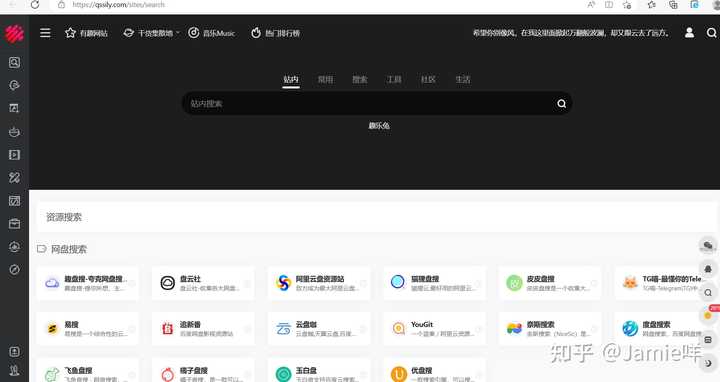Toggle night mode with floating moon button

pyautogui.click(x=708, y=363)
